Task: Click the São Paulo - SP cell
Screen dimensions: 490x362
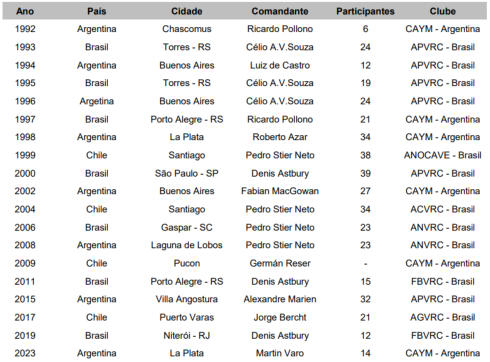Action: coord(187,174)
